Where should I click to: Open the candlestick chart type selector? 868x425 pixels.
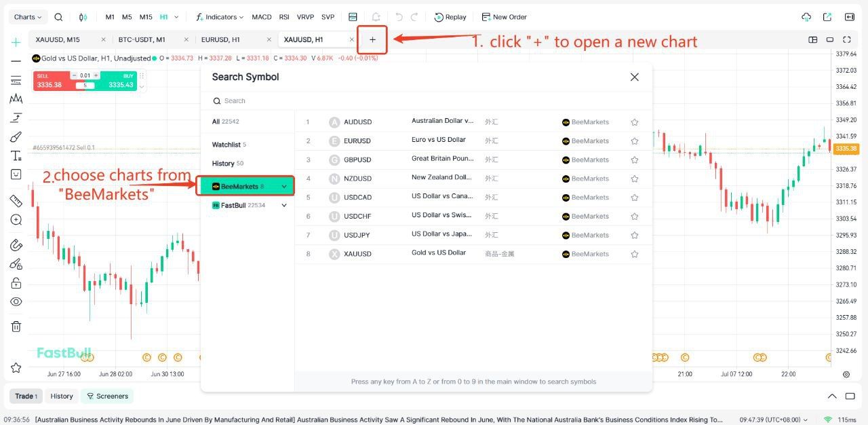point(83,17)
